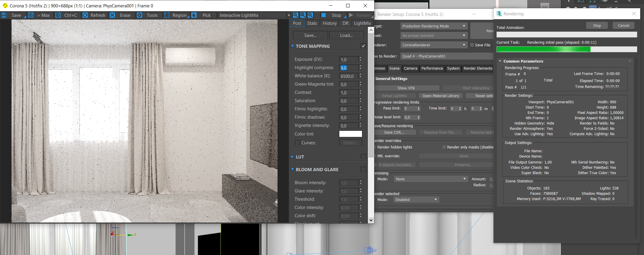Screen dimensions: 644x255
Task: Activate the Region render selection icon
Action: pos(167,15)
